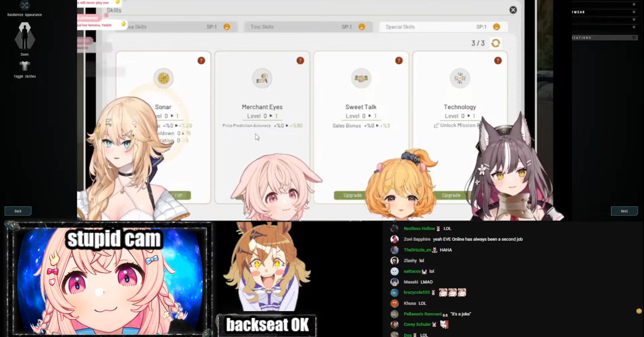Click the 'Price Prediction Accuracy' stat text
The height and width of the screenshot is (337, 644).
point(247,126)
